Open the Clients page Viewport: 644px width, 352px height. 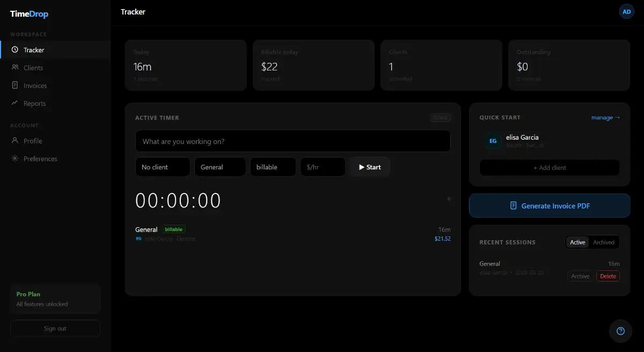point(55,68)
